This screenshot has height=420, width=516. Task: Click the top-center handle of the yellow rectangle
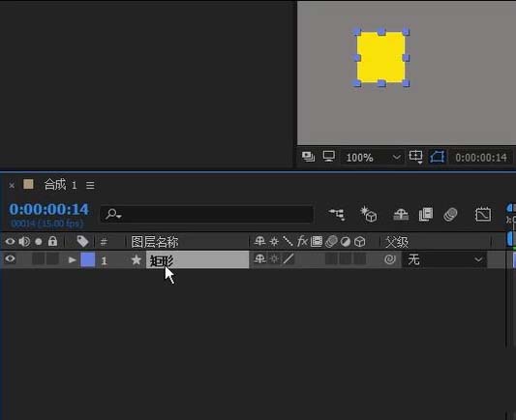[x=381, y=32]
